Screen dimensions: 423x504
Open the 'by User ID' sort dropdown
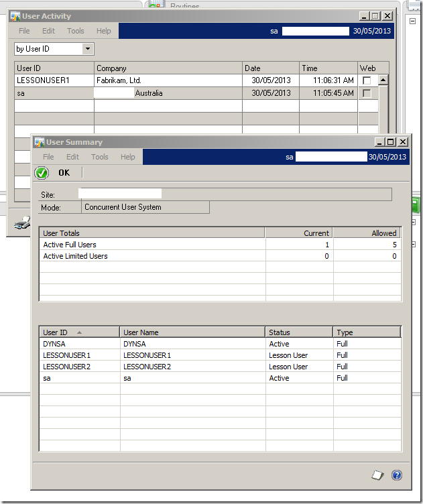(88, 49)
